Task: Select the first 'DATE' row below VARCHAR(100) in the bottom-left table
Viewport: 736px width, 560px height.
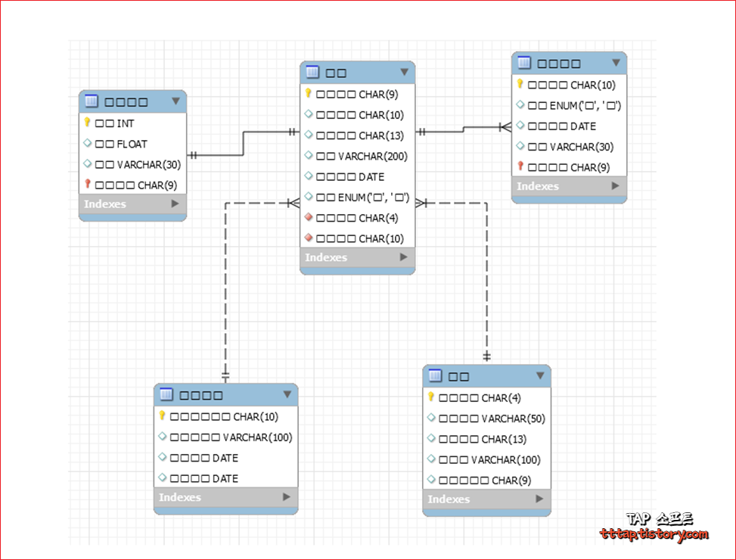Action: click(x=225, y=458)
